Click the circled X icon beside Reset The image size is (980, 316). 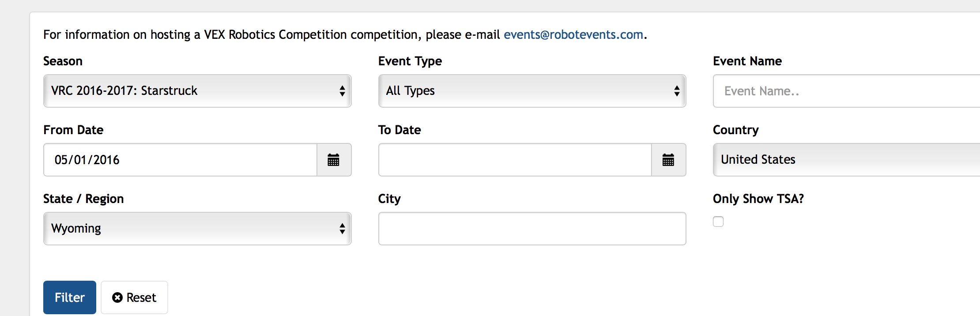pos(117,297)
